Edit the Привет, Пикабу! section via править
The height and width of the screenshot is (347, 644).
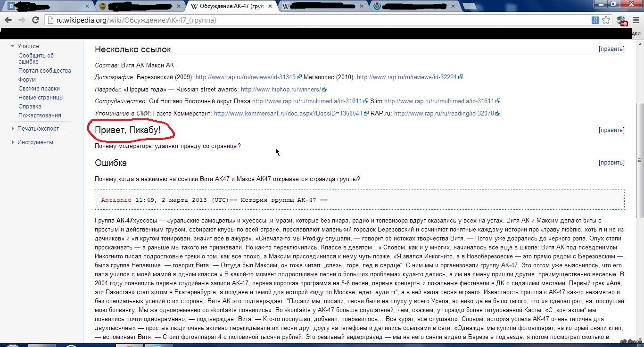coord(611,130)
